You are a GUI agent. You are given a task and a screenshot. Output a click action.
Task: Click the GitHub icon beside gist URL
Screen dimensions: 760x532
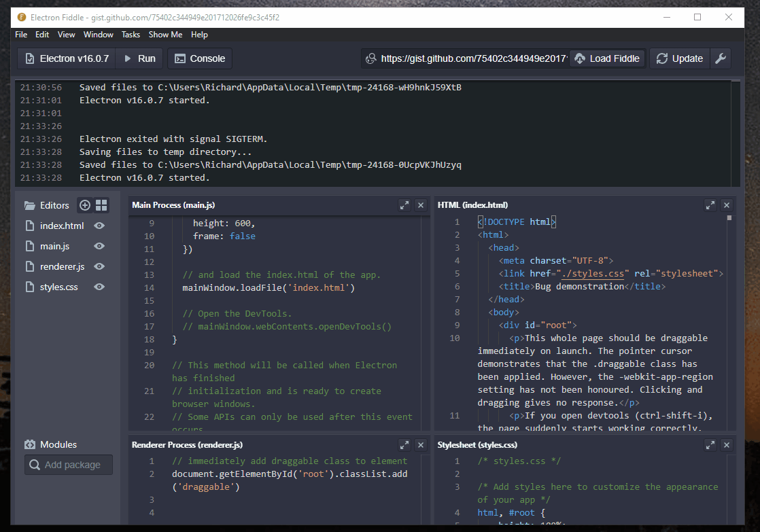coord(370,58)
